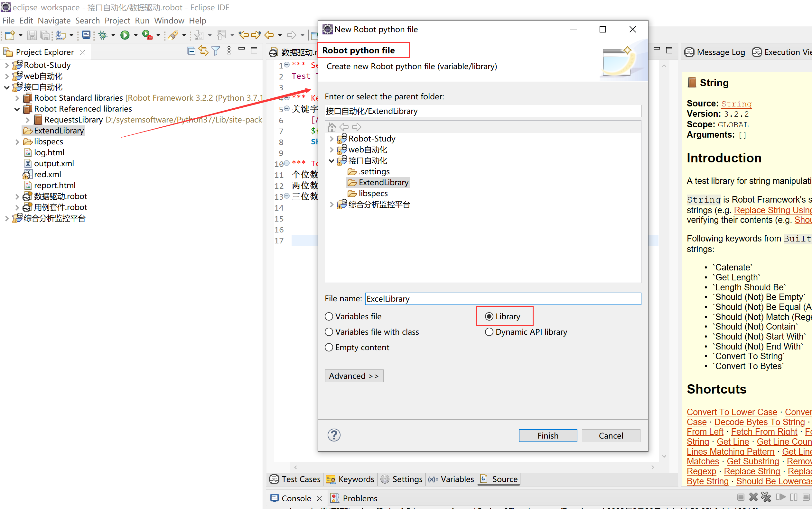Toggle Link with Editor icon
The image size is (812, 509).
coord(203,51)
